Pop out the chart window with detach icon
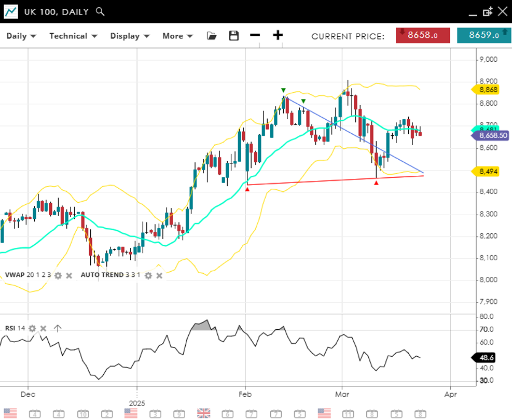The height and width of the screenshot is (420, 512). point(487,11)
